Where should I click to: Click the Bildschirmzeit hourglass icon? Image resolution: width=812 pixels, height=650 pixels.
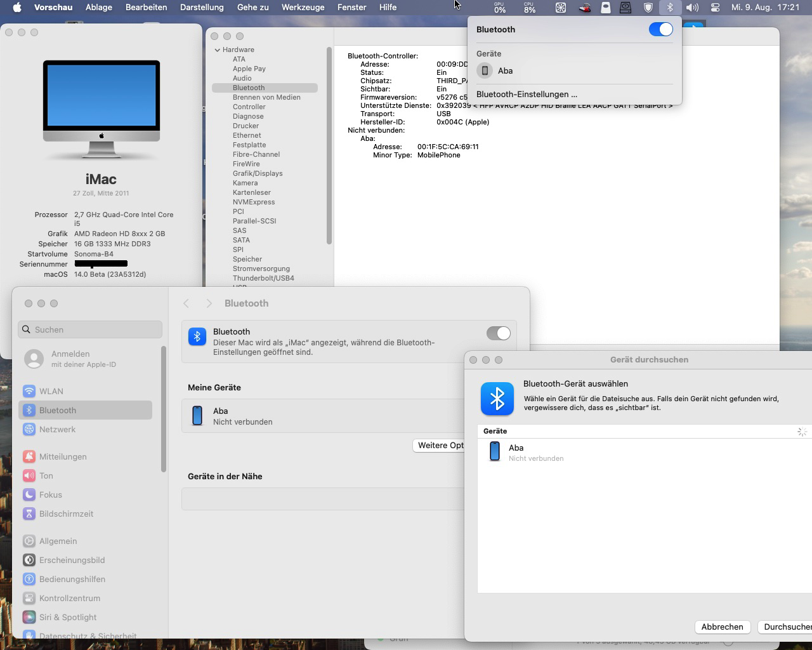(29, 514)
